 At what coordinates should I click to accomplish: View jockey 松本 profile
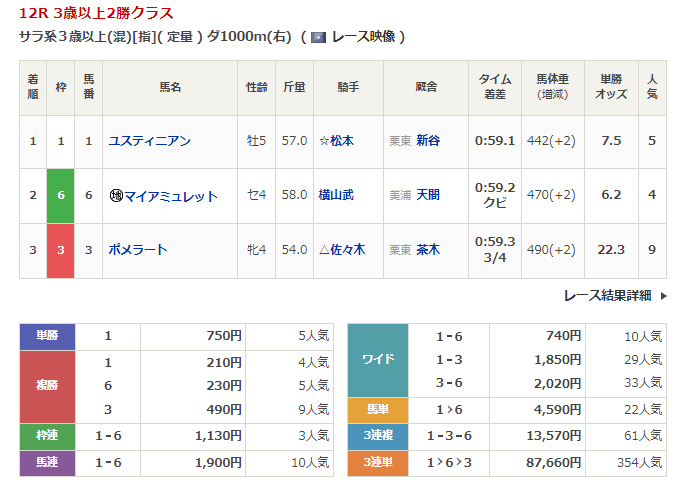click(341, 141)
